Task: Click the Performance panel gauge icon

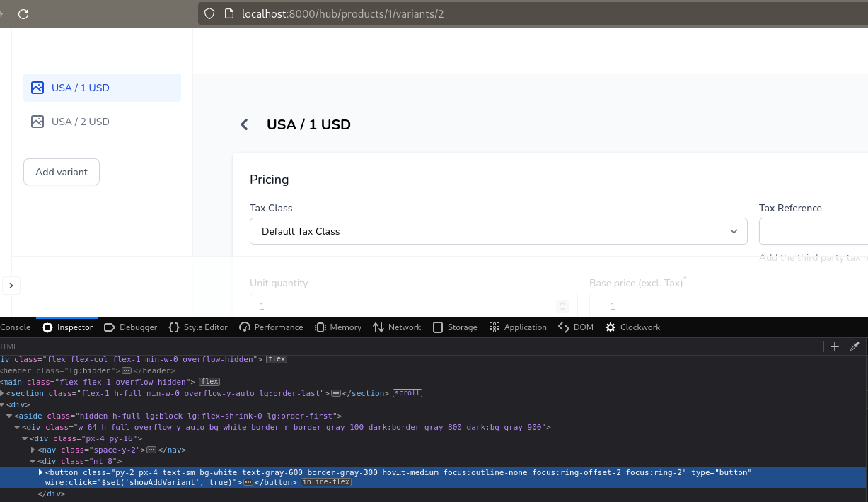Action: [243, 327]
